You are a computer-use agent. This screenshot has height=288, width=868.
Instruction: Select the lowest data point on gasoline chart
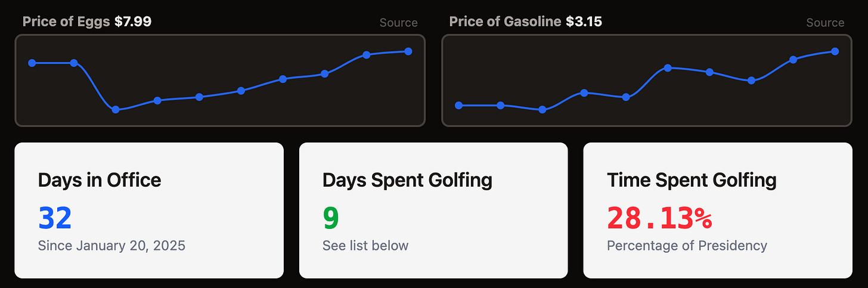[x=542, y=110]
